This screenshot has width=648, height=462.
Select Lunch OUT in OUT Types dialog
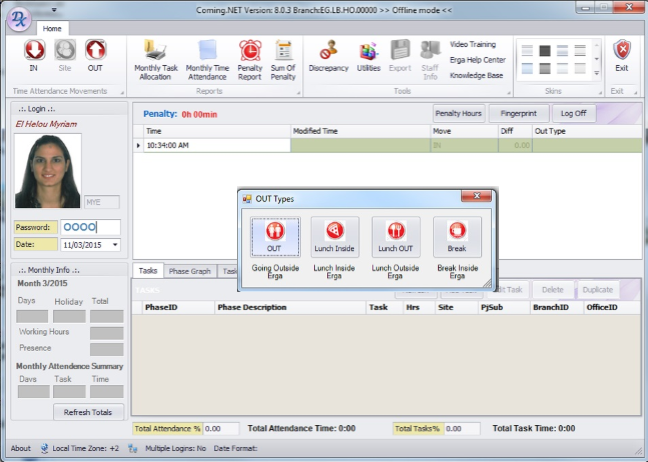point(396,237)
